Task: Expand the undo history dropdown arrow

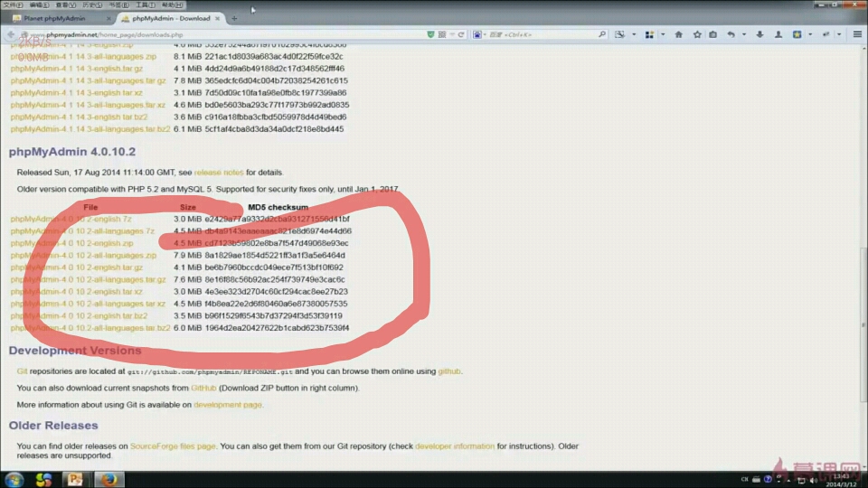Action: [744, 34]
